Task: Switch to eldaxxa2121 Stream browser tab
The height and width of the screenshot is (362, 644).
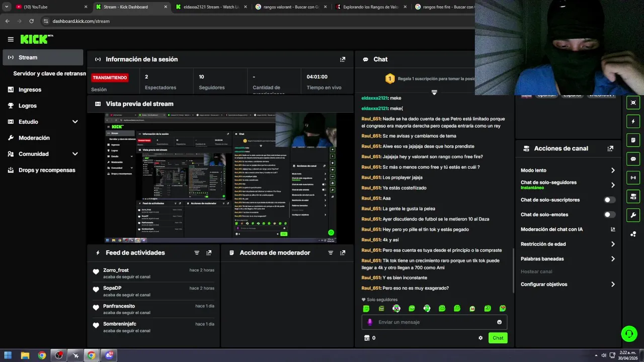Action: tap(211, 7)
